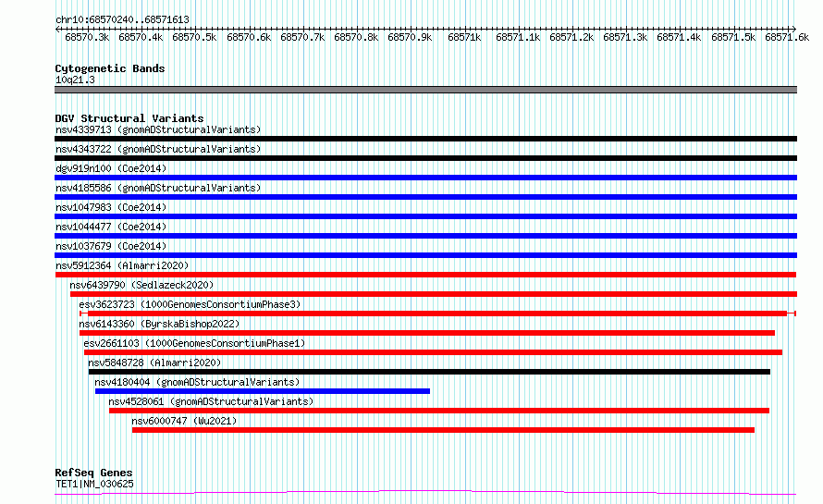
Task: Click the blue bar under nsv1047983
Action: pos(425,216)
